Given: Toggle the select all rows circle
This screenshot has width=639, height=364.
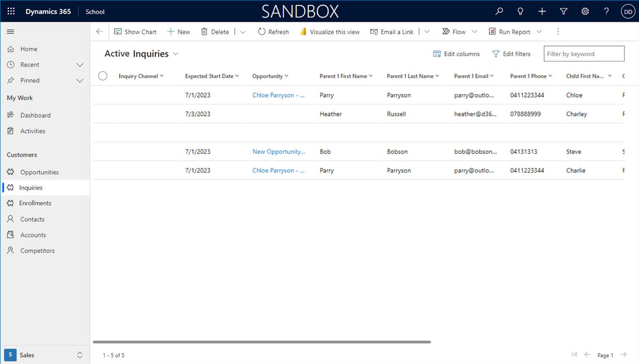Looking at the screenshot, I should point(103,76).
